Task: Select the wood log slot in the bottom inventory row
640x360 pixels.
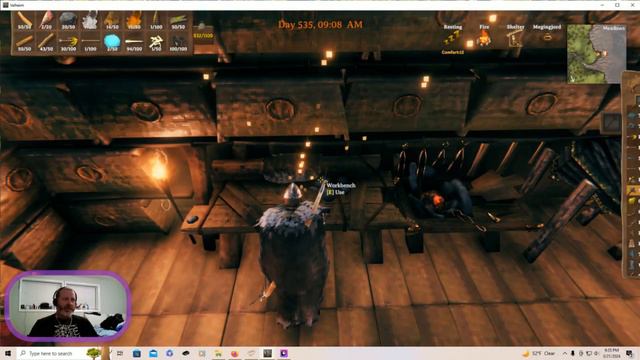Action: pos(24,42)
